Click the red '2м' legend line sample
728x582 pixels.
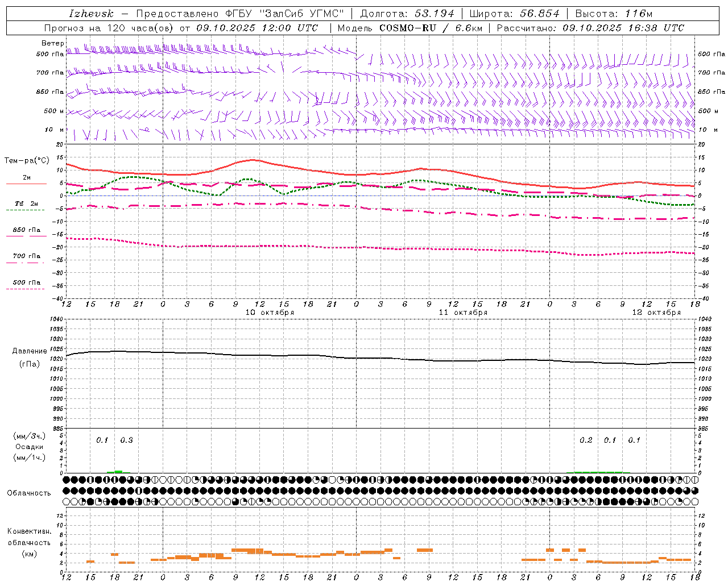(26, 184)
